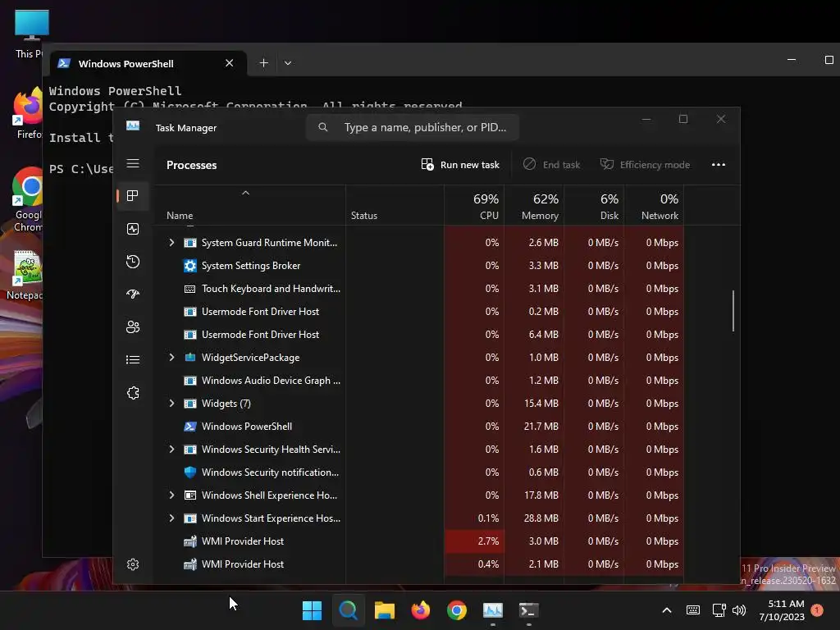Sort processes by Memory column

[534, 207]
